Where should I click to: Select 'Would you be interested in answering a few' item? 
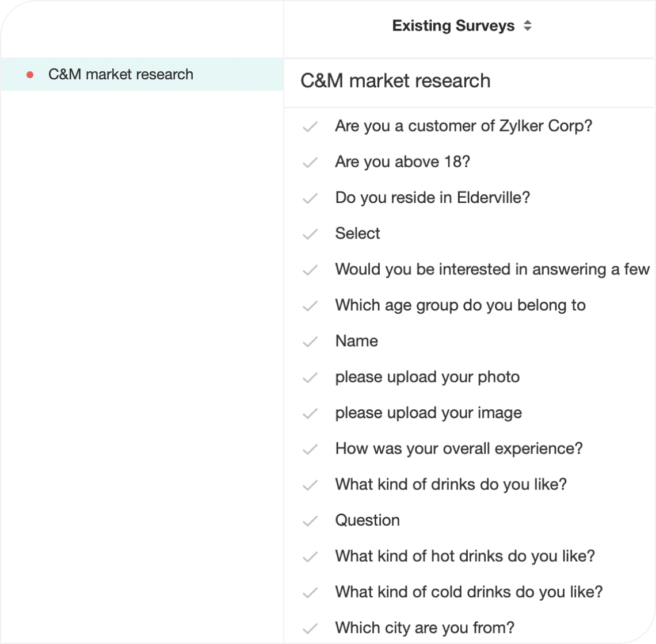pos(492,269)
